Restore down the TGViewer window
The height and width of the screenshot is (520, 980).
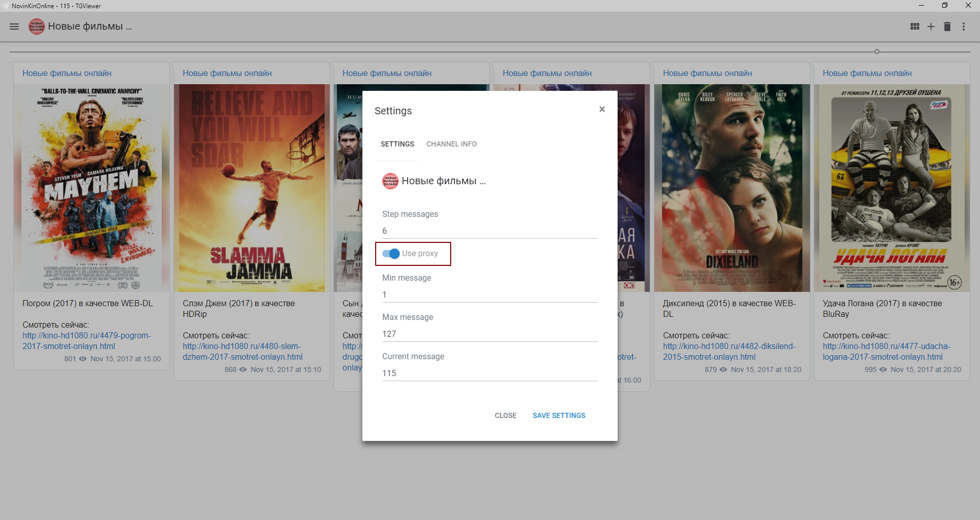(945, 6)
